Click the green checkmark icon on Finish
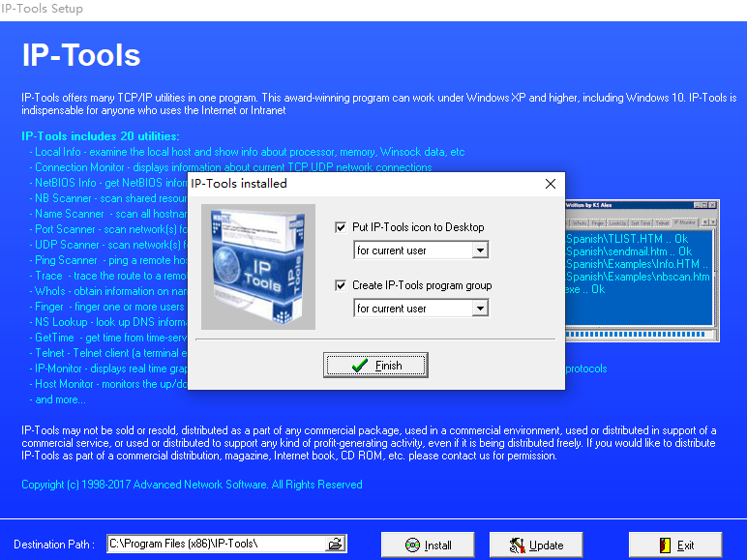This screenshot has width=747, height=560. pos(360,366)
